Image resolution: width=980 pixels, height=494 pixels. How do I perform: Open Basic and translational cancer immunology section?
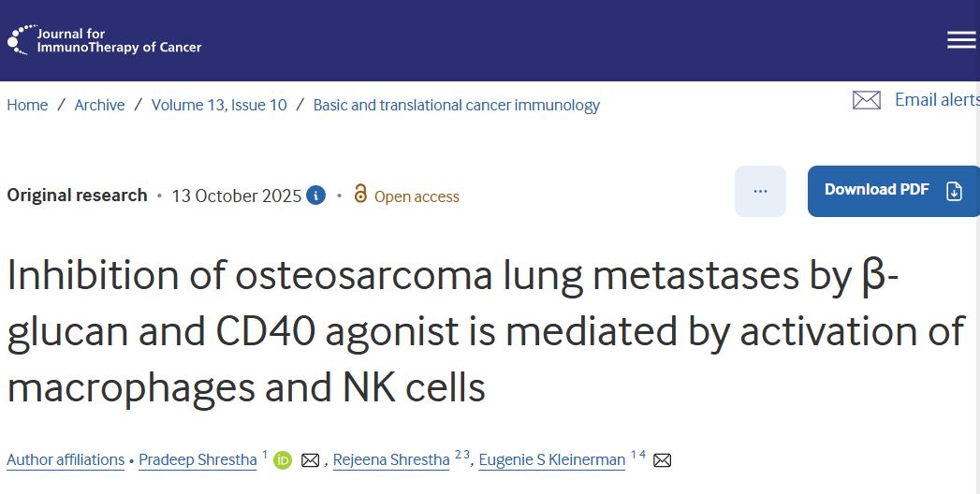pos(456,105)
